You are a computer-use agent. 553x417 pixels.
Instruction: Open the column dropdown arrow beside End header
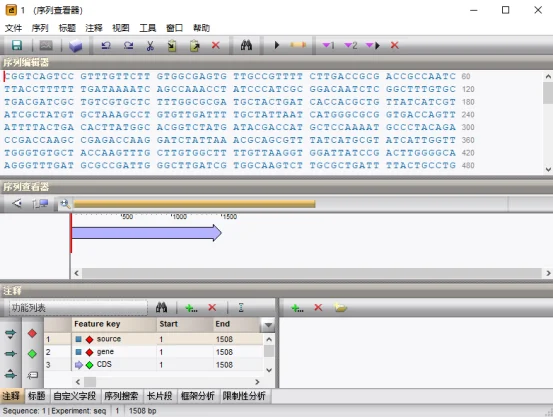click(x=268, y=325)
